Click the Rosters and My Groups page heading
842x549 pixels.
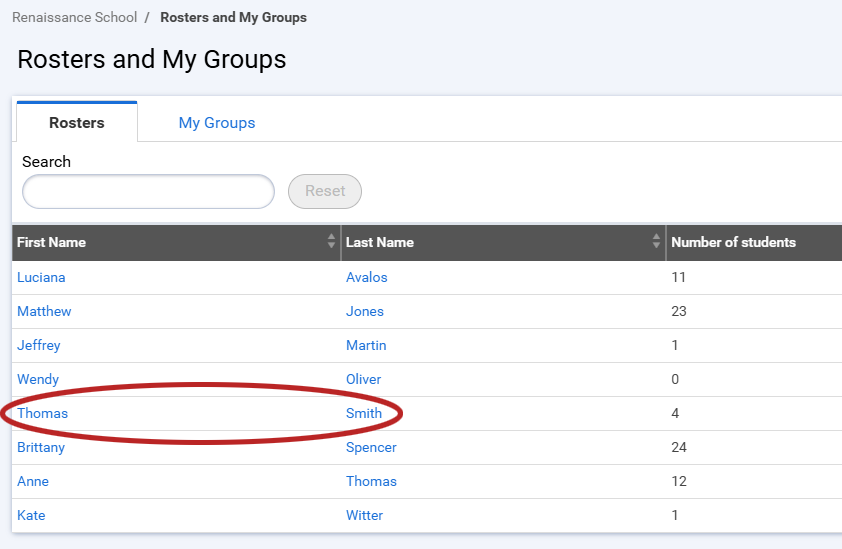coord(152,60)
